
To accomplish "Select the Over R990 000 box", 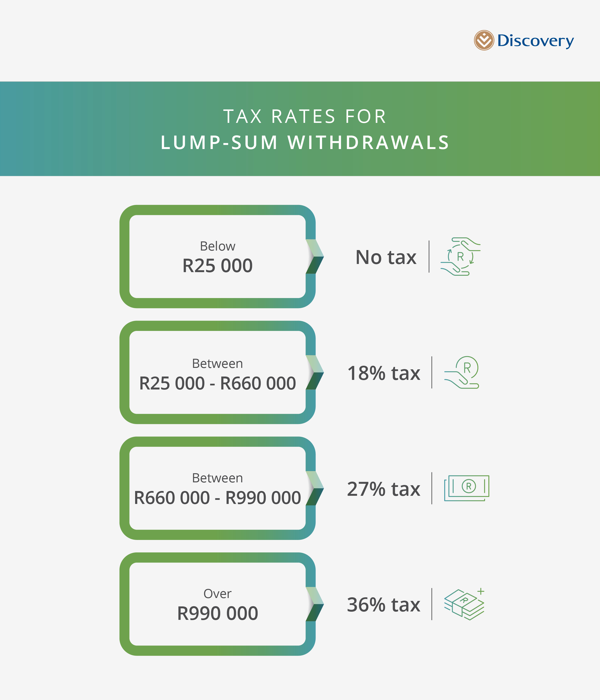I will [x=217, y=604].
